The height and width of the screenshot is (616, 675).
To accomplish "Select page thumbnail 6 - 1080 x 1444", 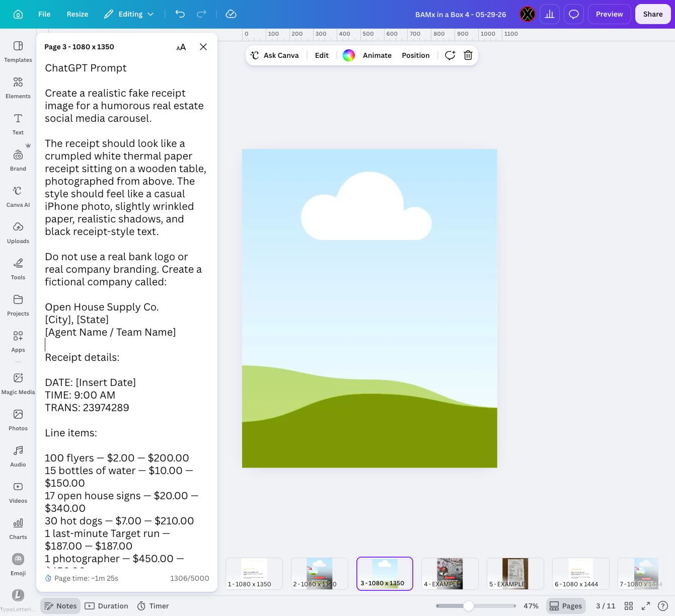I will pyautogui.click(x=581, y=573).
